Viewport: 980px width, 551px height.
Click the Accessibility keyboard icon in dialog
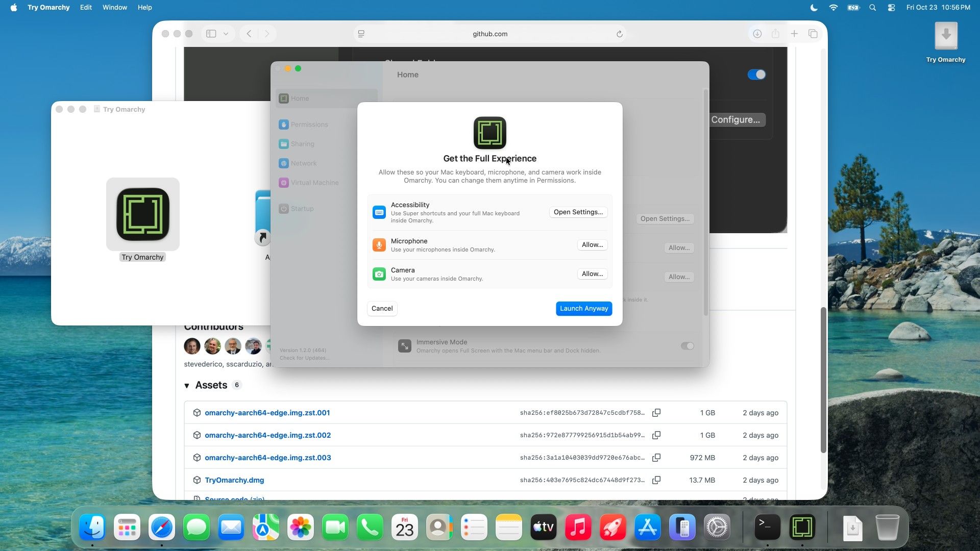pyautogui.click(x=379, y=212)
